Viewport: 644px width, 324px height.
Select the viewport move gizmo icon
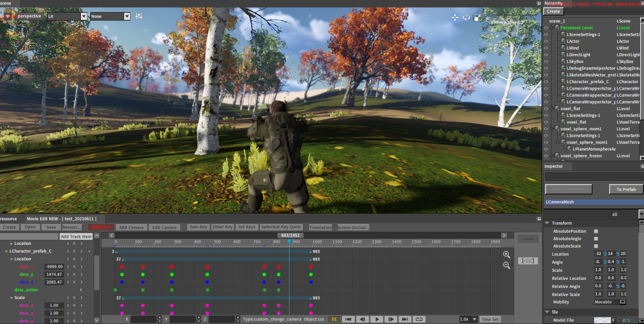[x=455, y=17]
